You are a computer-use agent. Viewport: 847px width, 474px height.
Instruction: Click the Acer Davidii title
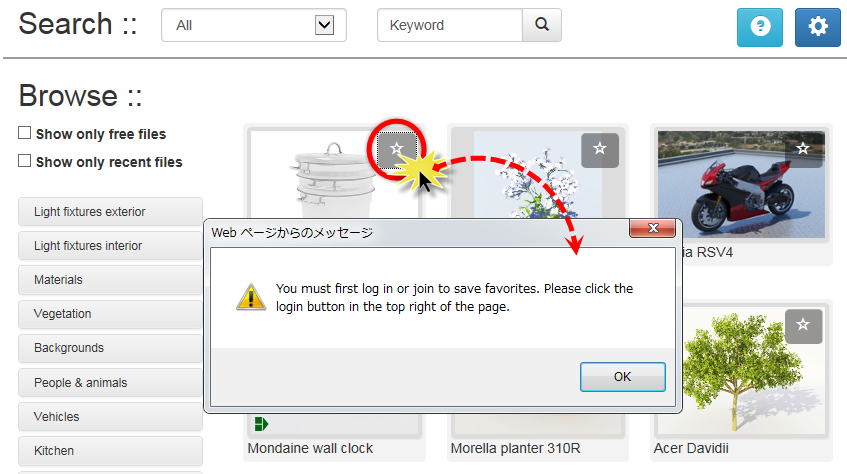pos(691,449)
